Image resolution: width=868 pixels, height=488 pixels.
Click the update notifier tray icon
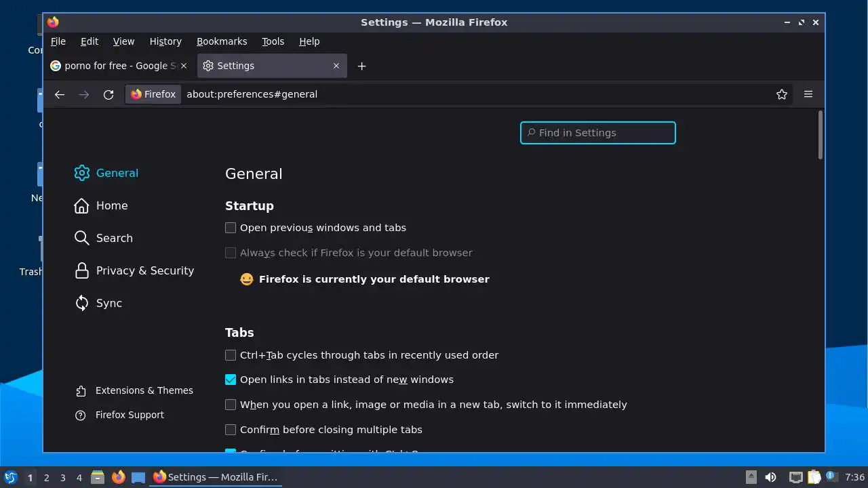click(831, 476)
